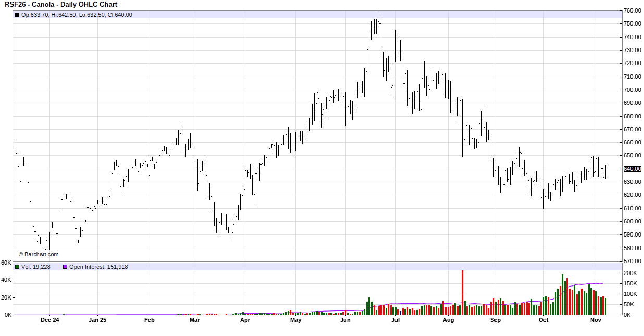Click the tallest green volume bar in October

[x=563, y=294]
